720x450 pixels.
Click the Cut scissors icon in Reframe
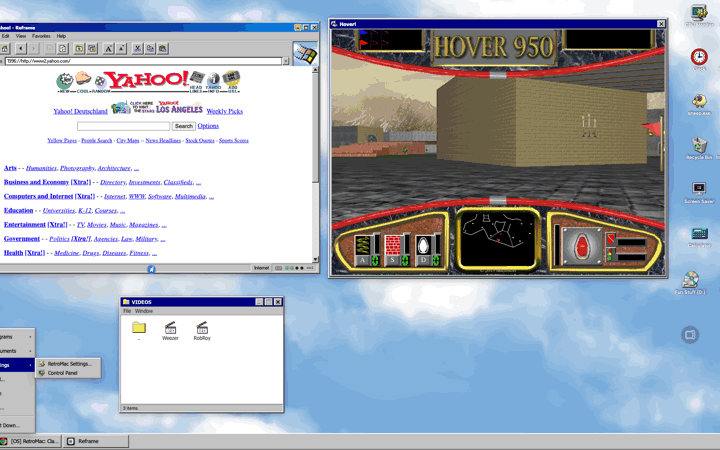pos(137,49)
